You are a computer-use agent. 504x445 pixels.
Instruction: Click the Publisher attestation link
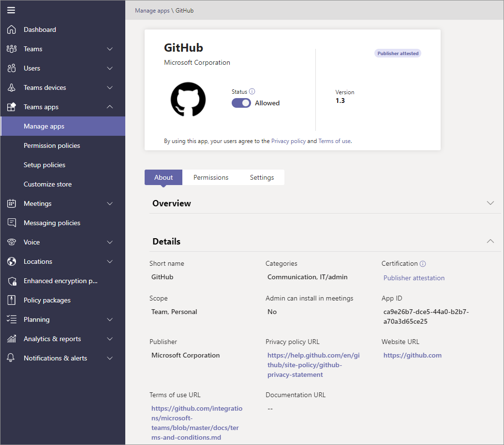(x=414, y=278)
